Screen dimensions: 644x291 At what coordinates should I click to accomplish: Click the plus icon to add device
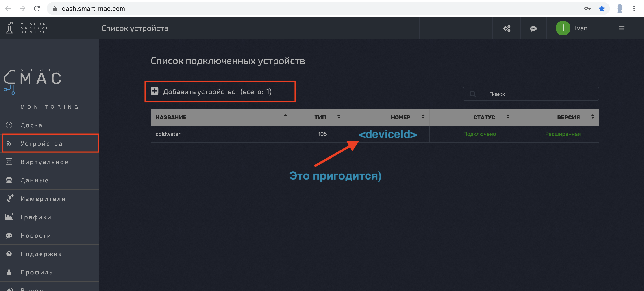coord(154,91)
